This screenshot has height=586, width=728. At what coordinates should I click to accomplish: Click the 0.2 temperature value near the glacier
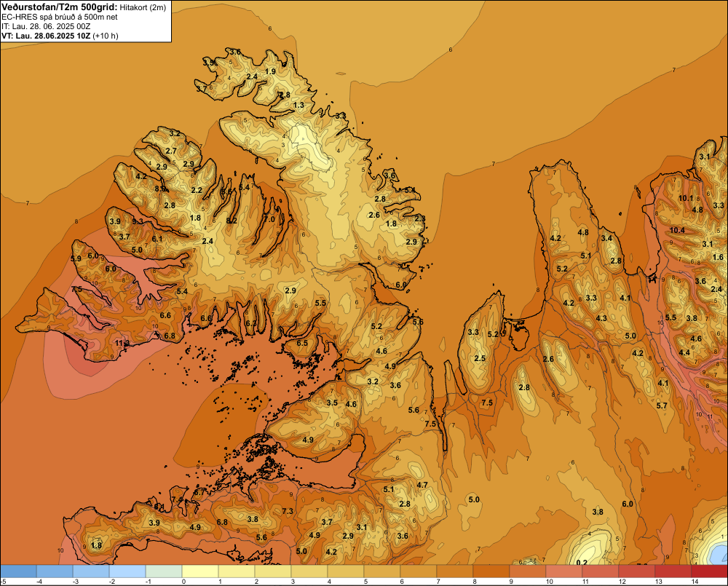click(581, 563)
